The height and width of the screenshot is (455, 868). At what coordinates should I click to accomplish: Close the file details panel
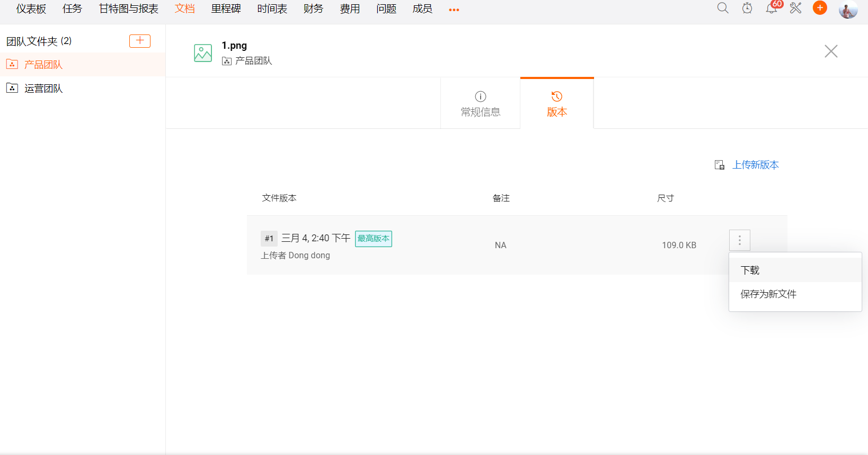[831, 51]
